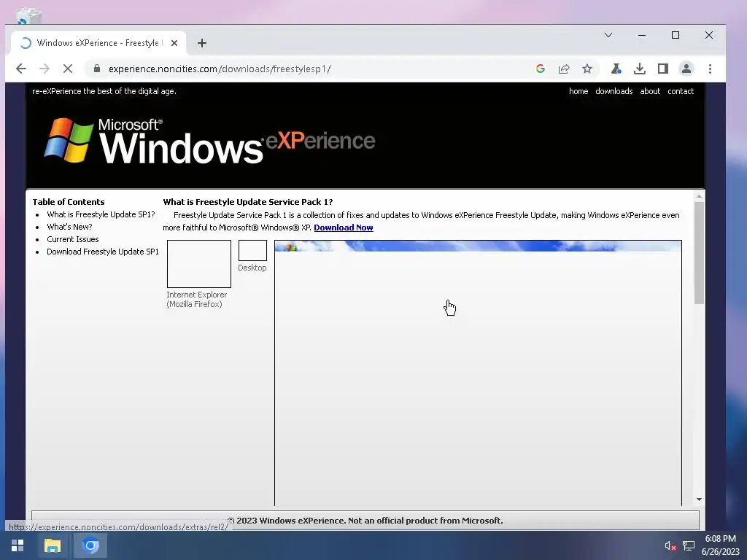The height and width of the screenshot is (560, 747).
Task: Click the Recycle Bin desktop icon
Action: pos(28,16)
